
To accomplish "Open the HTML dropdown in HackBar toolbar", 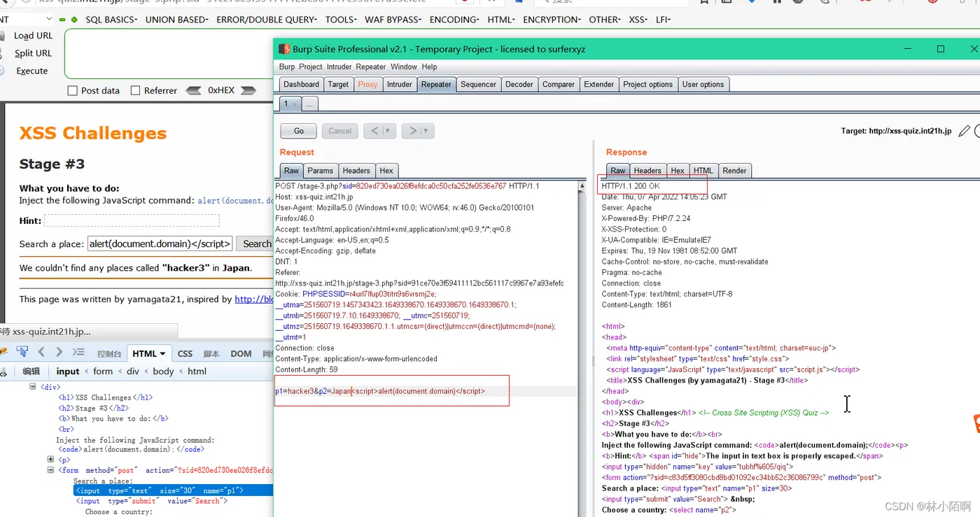I will pyautogui.click(x=501, y=20).
